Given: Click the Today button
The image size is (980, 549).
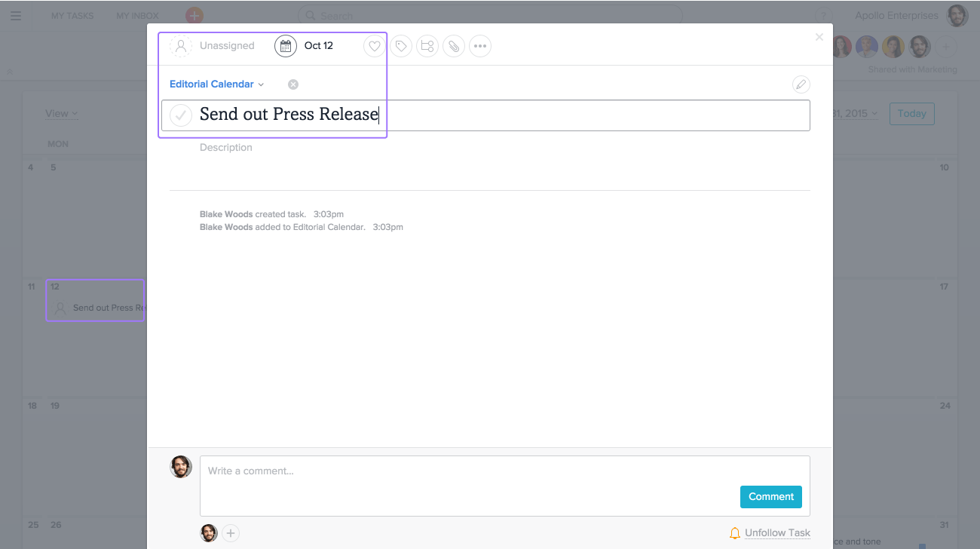Looking at the screenshot, I should click(x=911, y=114).
